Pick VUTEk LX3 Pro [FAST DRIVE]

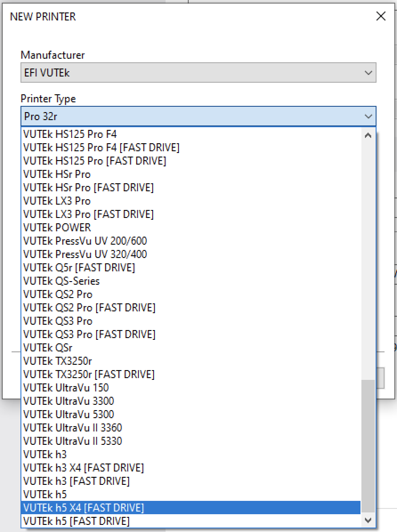click(x=191, y=214)
